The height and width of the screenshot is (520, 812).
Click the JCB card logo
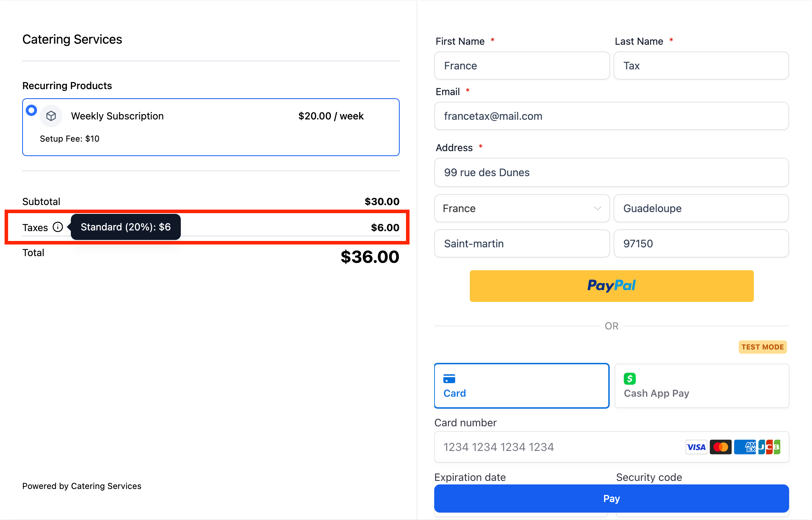tap(769, 447)
